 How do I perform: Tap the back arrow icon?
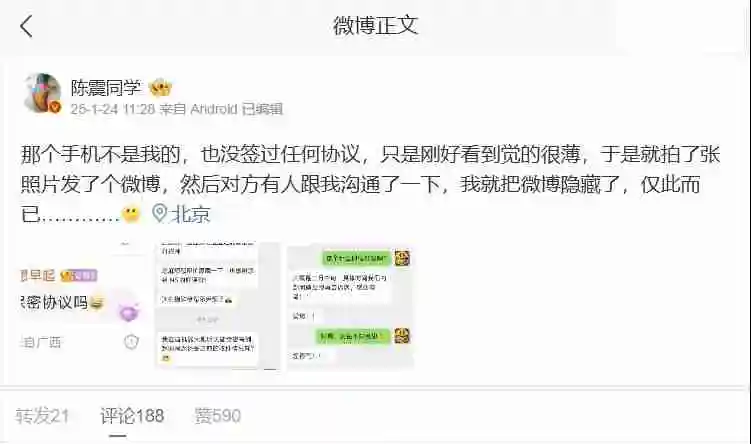click(x=26, y=26)
